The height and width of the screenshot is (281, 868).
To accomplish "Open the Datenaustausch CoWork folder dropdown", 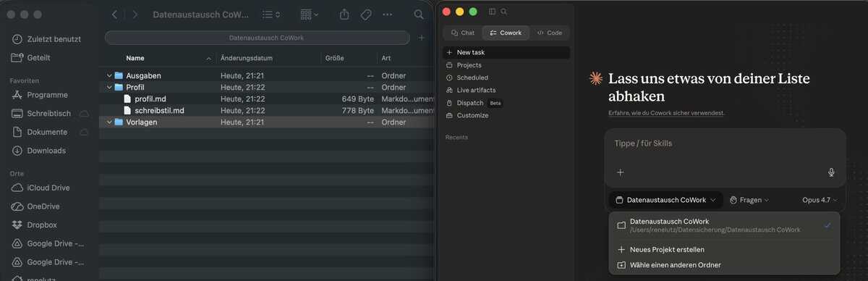I will click(665, 200).
